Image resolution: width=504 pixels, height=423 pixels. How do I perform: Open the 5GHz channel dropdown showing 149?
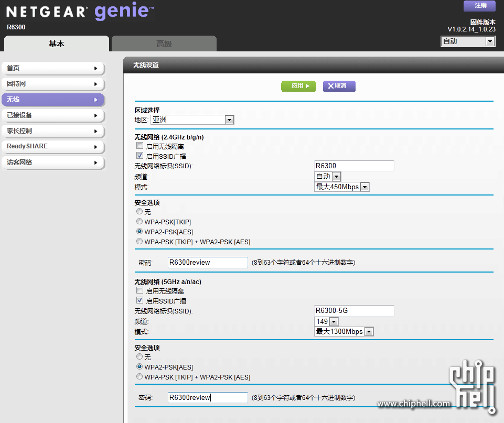pyautogui.click(x=326, y=321)
